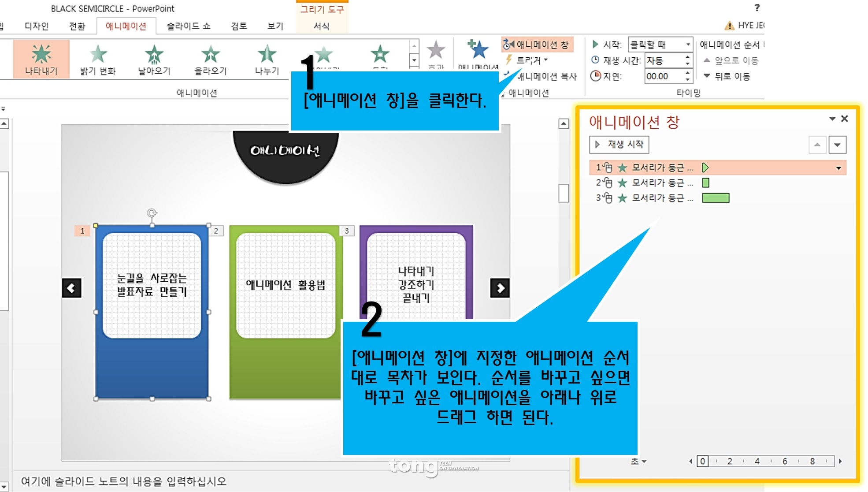
Task: Click 앞으로 이동 (Move Earlier)
Action: (731, 60)
